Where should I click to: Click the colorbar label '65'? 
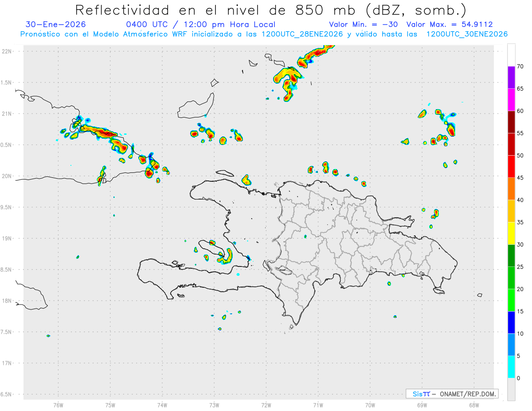coord(520,89)
